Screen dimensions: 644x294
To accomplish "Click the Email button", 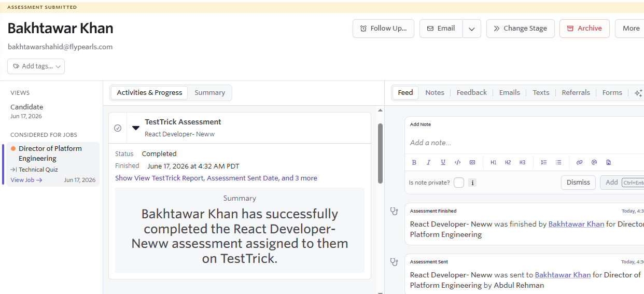I will tap(441, 29).
